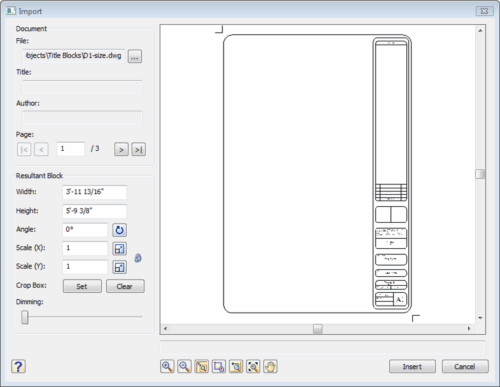Select the zoom to selection rectangle icon
500x387 pixels.
point(219,366)
